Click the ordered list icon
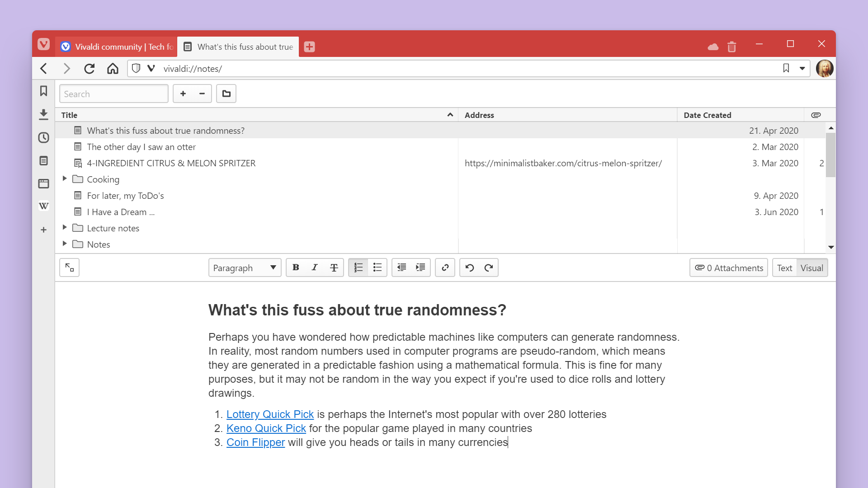This screenshot has width=868, height=488. click(358, 267)
